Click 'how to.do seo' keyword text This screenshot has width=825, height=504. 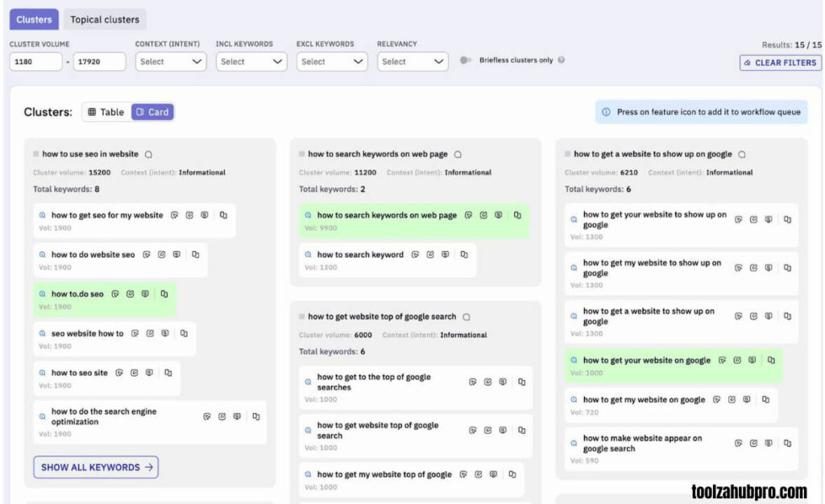click(77, 294)
